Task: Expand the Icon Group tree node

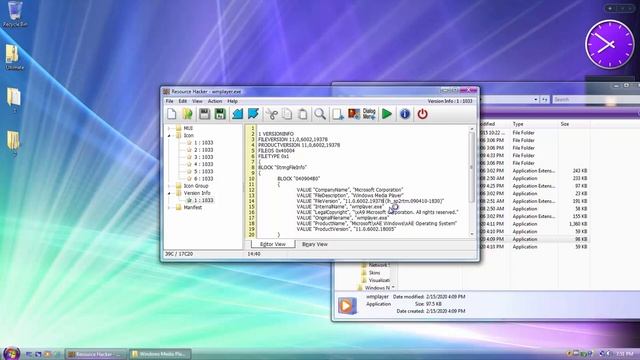Action: [x=169, y=186]
